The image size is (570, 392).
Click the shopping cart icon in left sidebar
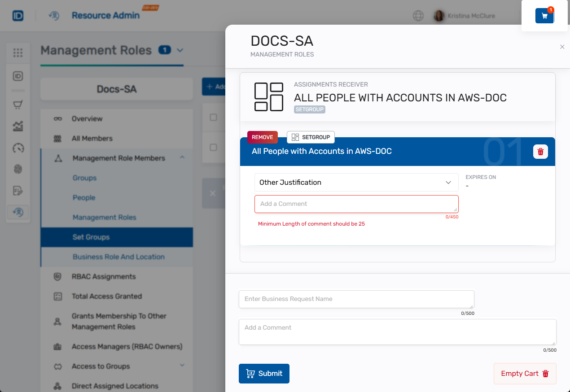(18, 105)
